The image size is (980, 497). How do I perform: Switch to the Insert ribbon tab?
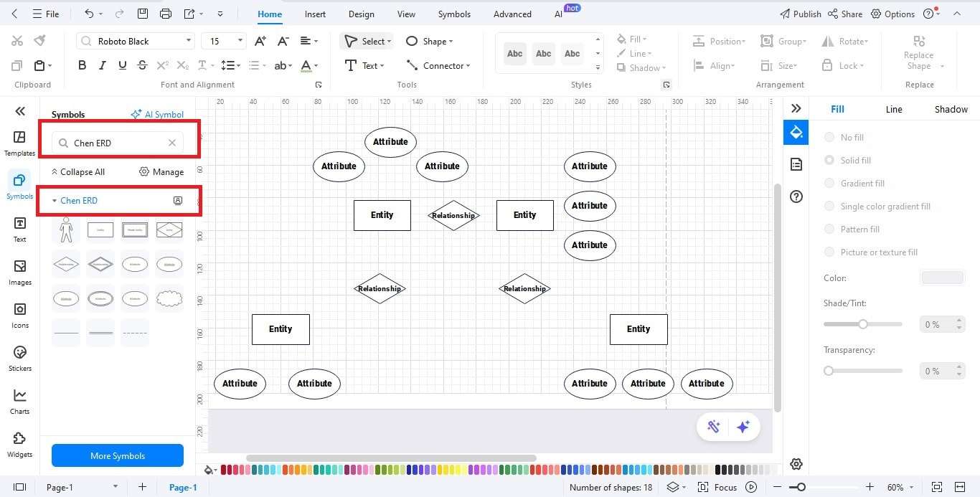tap(315, 14)
